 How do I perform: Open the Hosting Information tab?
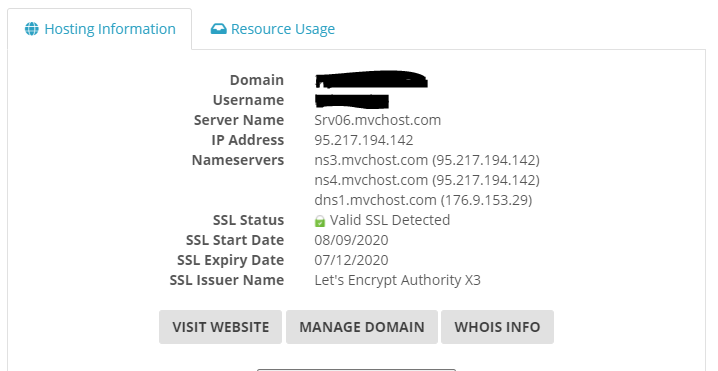[x=100, y=29]
